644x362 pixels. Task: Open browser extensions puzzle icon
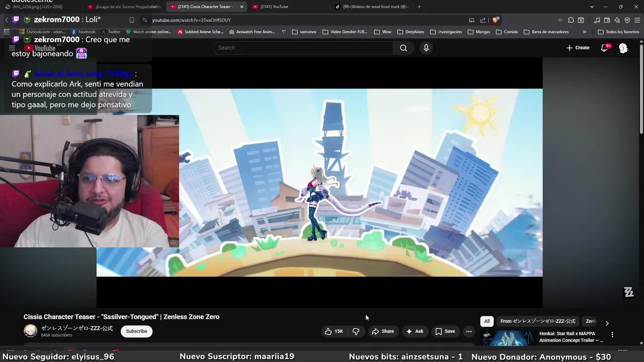coord(571,20)
